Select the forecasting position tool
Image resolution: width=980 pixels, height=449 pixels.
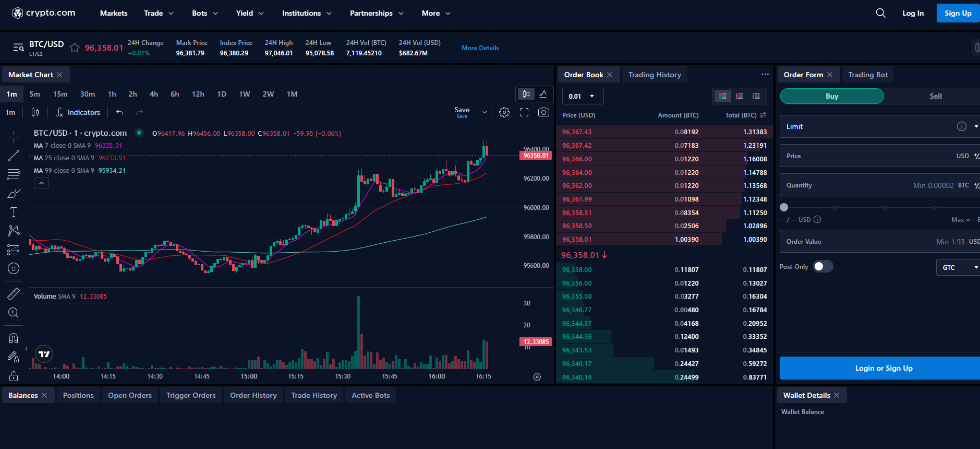tap(14, 250)
